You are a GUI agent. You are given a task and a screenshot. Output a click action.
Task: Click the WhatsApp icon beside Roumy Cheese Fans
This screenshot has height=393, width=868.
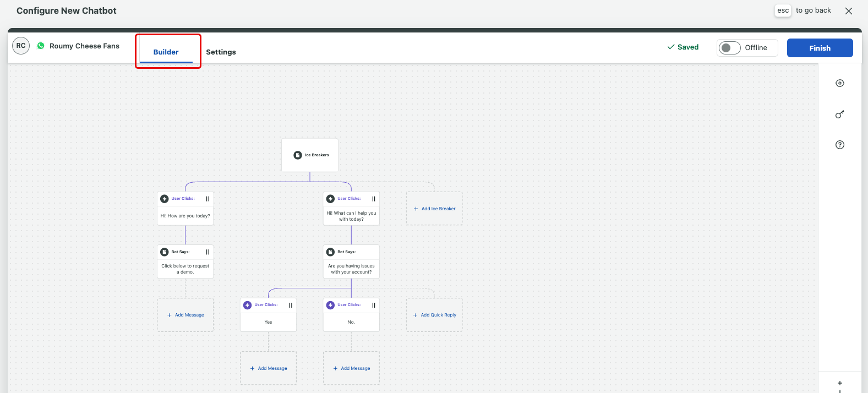tap(41, 46)
